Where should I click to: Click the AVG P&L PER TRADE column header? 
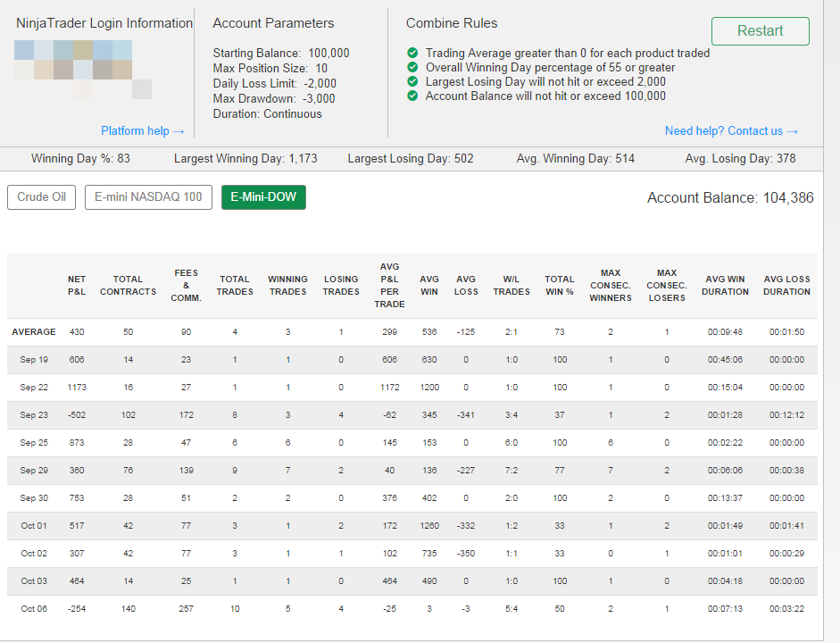tap(389, 286)
